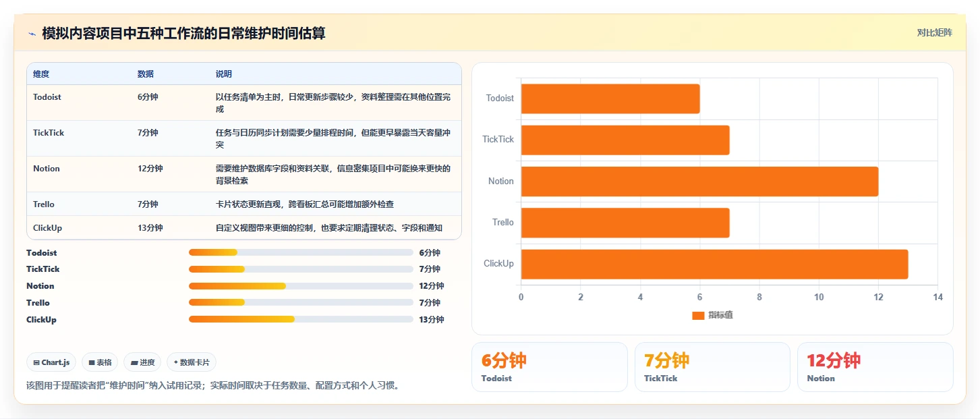Viewport: 980px width, 419px height.
Task: Click the Todoist label in progress list
Action: coord(42,253)
